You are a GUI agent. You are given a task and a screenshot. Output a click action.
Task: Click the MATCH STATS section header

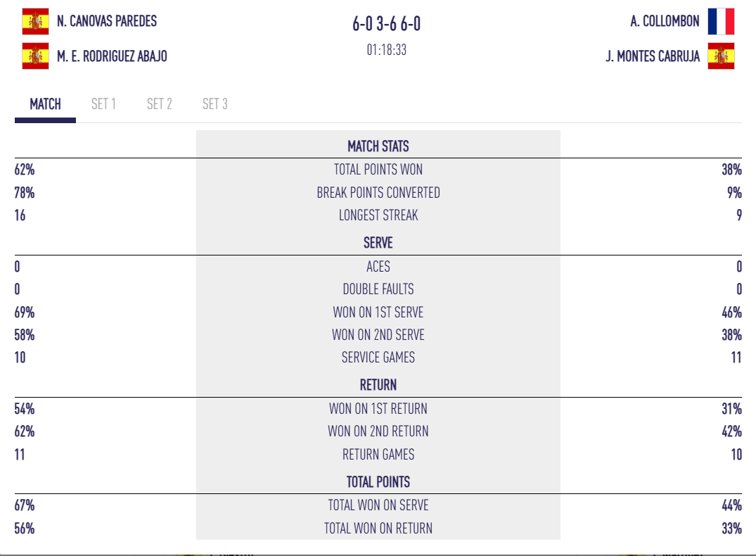(378, 146)
